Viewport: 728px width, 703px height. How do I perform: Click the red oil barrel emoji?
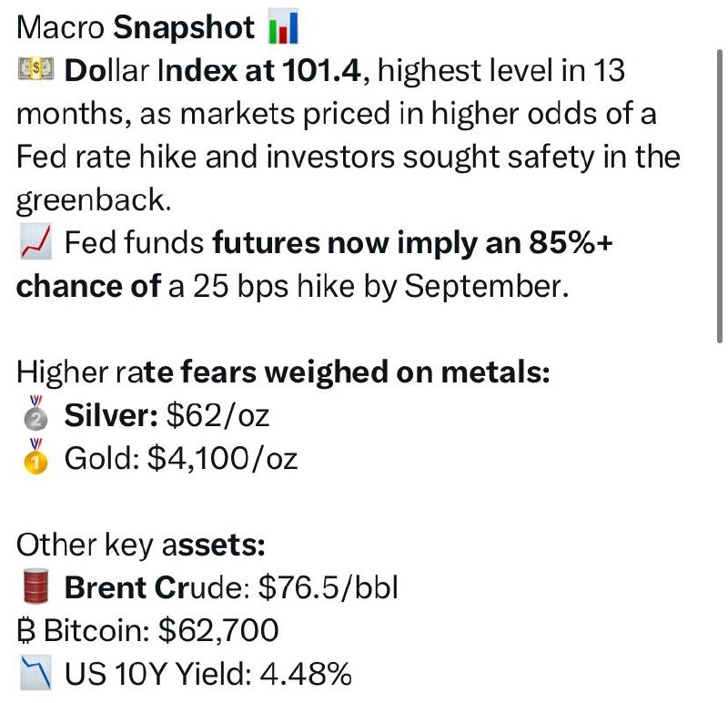[x=35, y=586]
